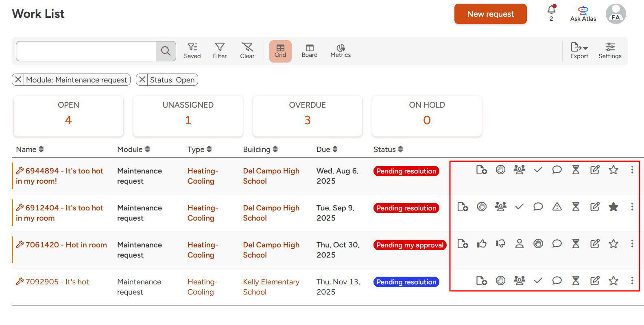Click the thumbs-down reject icon for request 7061420

coord(500,244)
